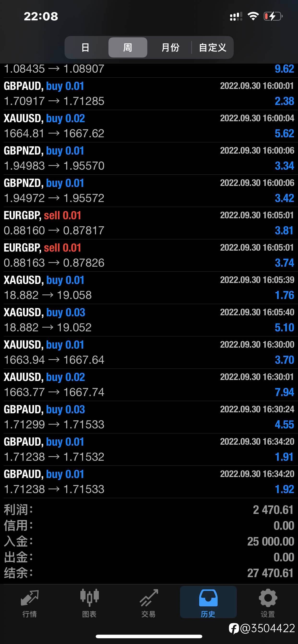Tap the partially visible 9.62 profit value
Screen dimensions: 298x644
(x=284, y=69)
